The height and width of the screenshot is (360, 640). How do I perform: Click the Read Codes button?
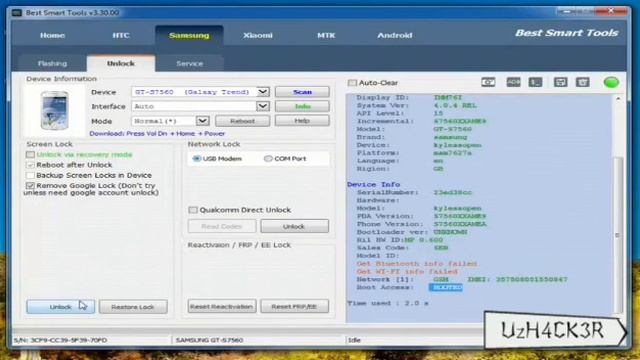pos(222,226)
